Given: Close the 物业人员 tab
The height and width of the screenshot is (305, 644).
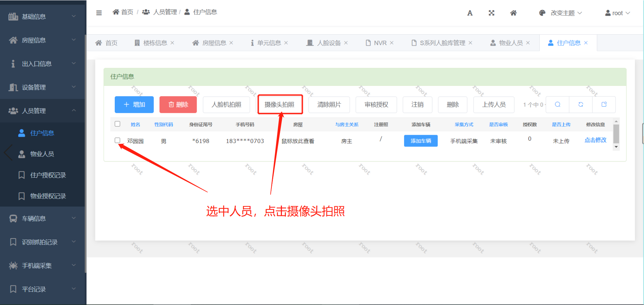Looking at the screenshot, I should tap(528, 43).
